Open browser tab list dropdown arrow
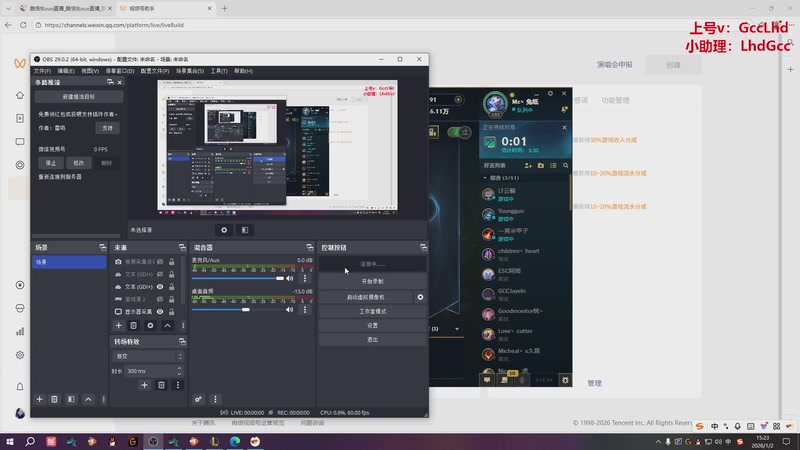 tap(8, 8)
